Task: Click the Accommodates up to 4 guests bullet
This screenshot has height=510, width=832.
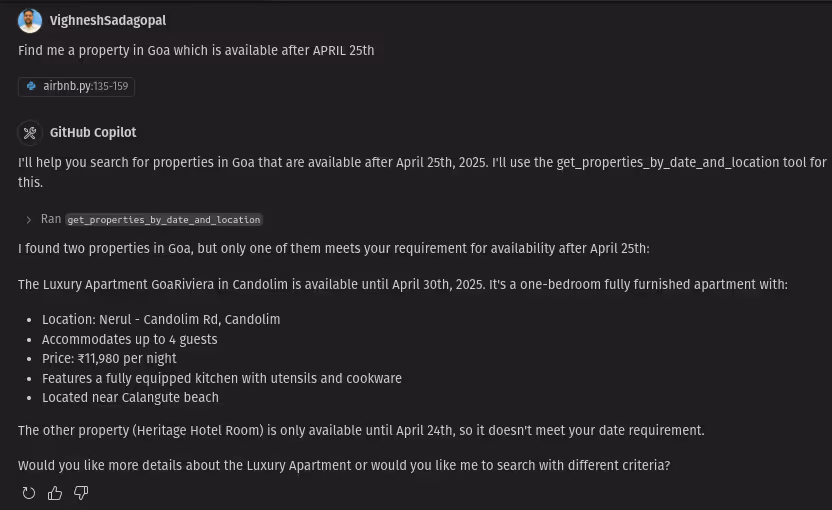Action: 129,339
